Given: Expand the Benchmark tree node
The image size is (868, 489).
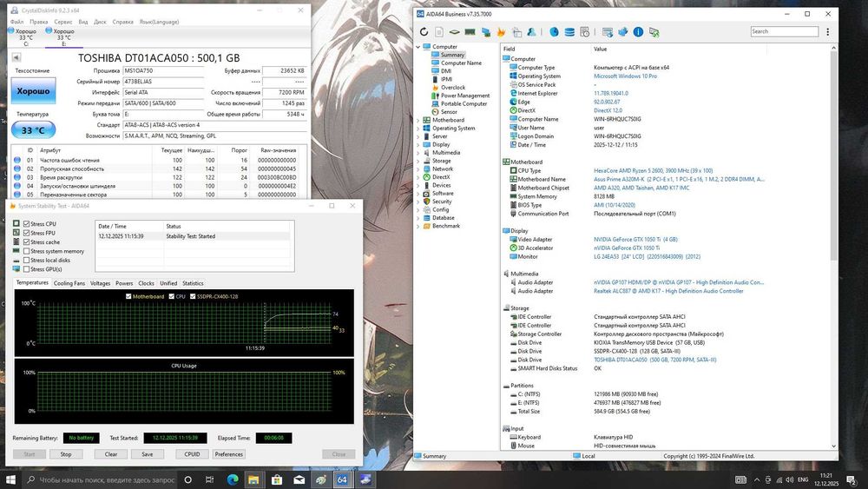Looking at the screenshot, I should click(x=418, y=226).
